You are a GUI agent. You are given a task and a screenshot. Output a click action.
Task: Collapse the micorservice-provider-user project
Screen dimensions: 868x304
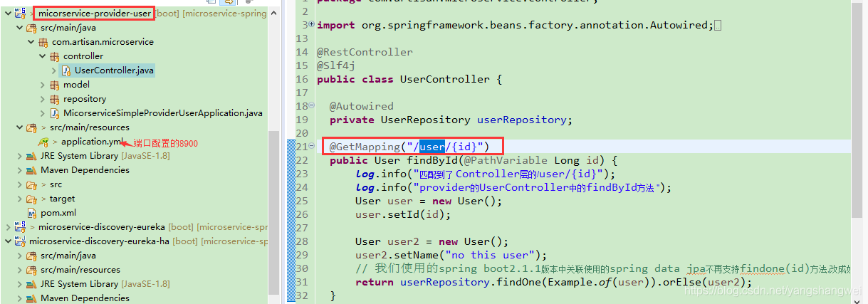8,14
